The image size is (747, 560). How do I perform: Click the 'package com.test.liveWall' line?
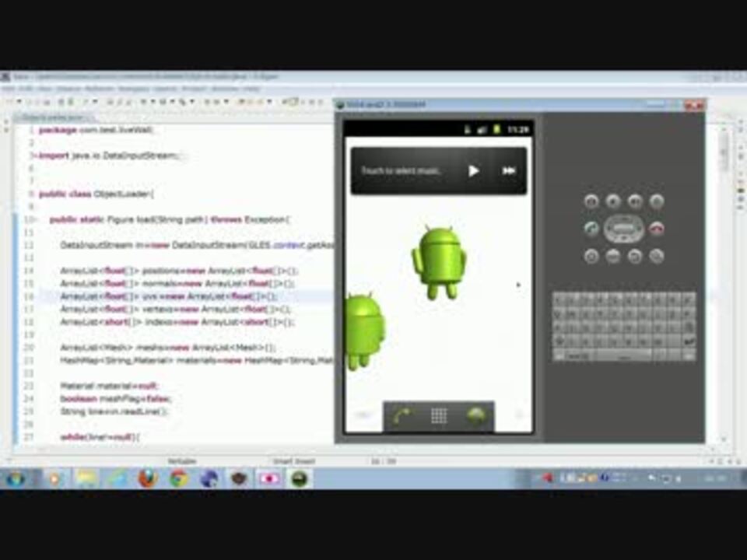[96, 130]
